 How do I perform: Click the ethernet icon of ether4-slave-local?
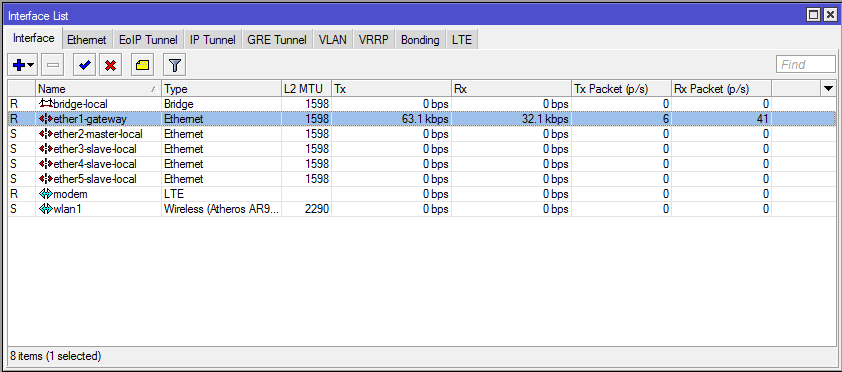[46, 164]
